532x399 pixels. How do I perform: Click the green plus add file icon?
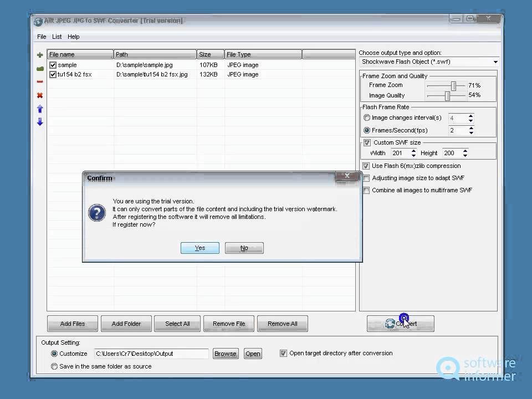pos(40,55)
